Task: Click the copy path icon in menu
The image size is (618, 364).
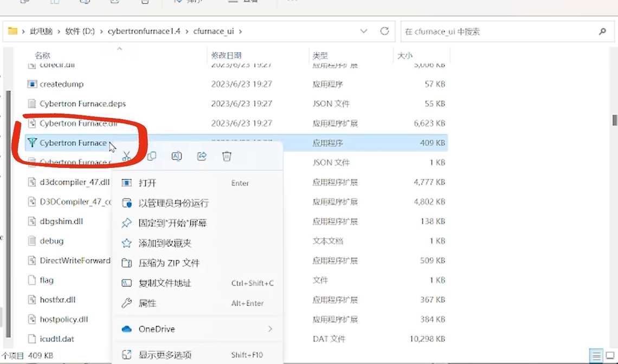Action: coord(126,283)
